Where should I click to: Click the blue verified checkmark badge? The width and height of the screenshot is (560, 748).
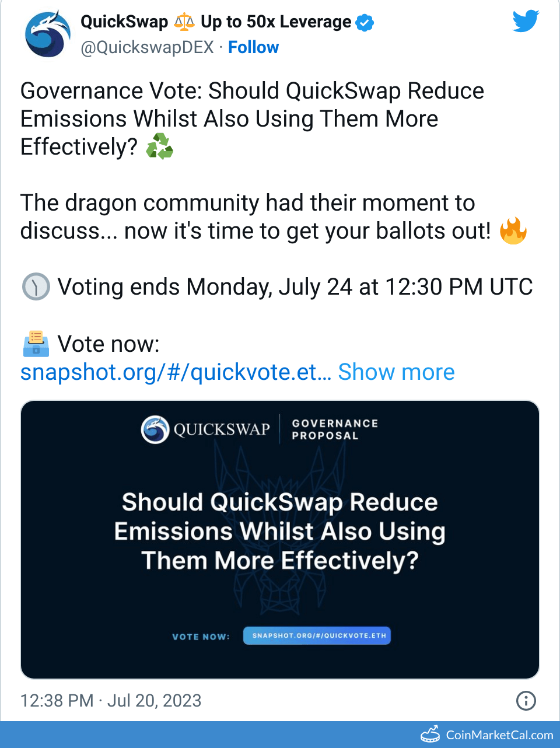(x=365, y=23)
